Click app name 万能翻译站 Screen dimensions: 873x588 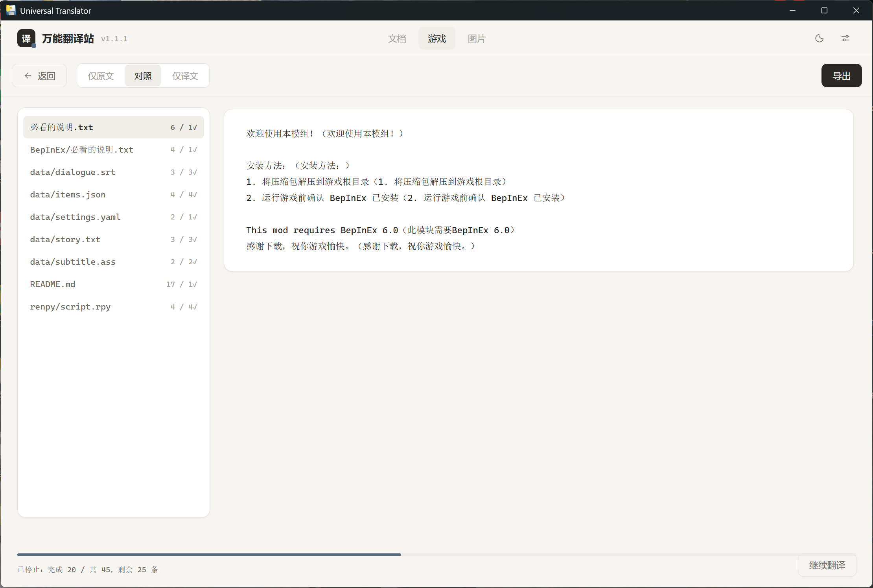[68, 39]
